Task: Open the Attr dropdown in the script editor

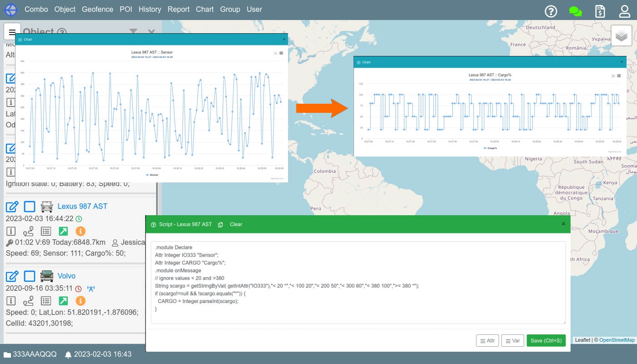Action: pos(487,341)
